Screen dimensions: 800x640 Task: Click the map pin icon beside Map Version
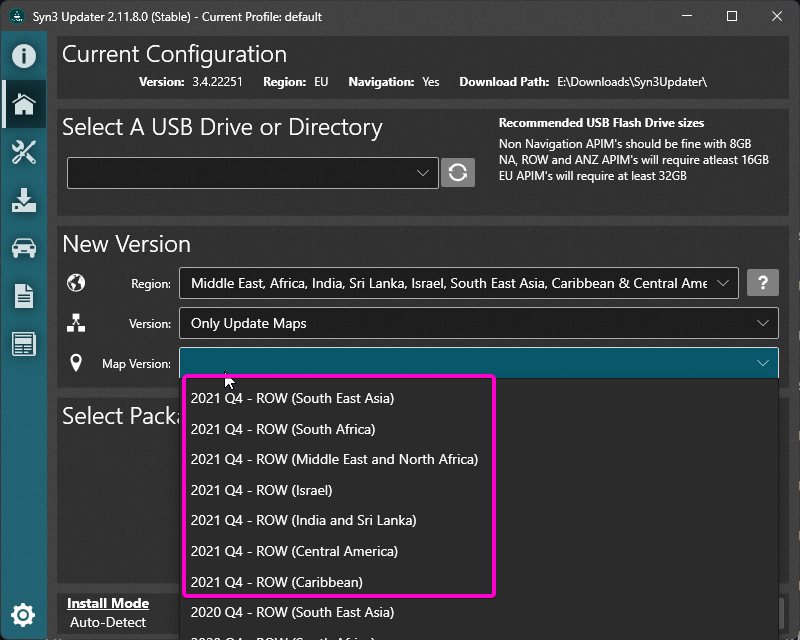point(76,363)
